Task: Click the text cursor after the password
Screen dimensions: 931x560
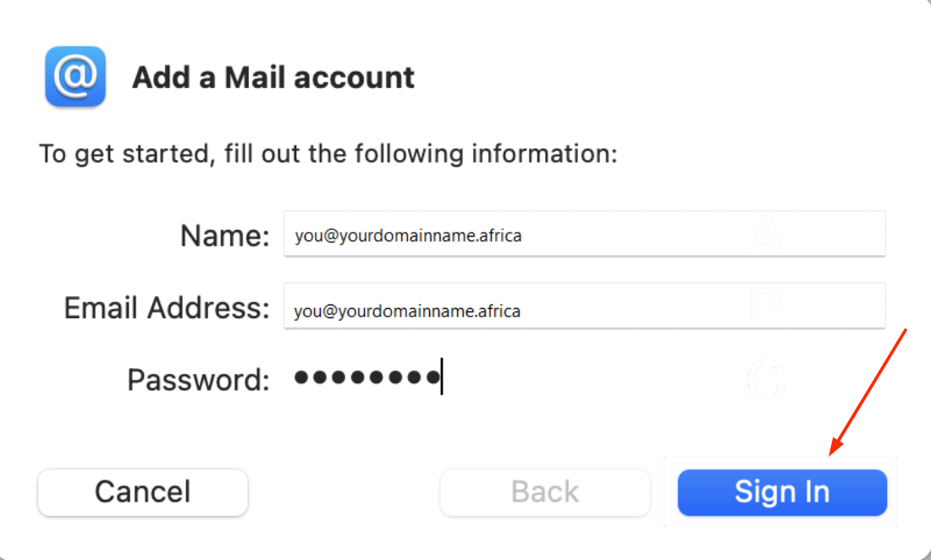Action: click(442, 378)
